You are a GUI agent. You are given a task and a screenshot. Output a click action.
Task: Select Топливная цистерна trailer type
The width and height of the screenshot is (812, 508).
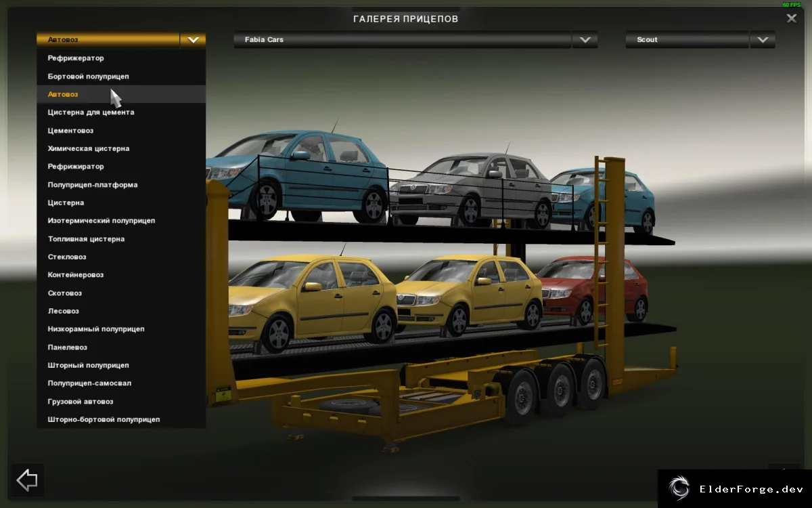[121, 239]
